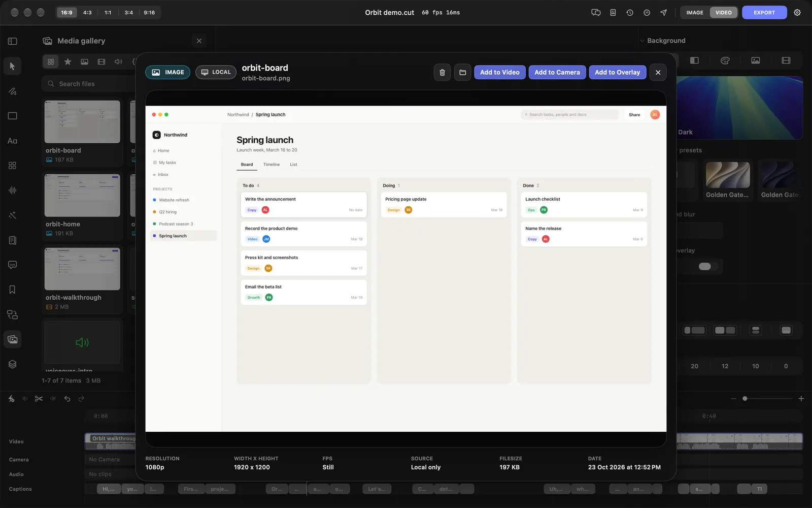Viewport: 812px width, 508px height.
Task: Adjust the timeline zoom slider handle
Action: coord(745,399)
